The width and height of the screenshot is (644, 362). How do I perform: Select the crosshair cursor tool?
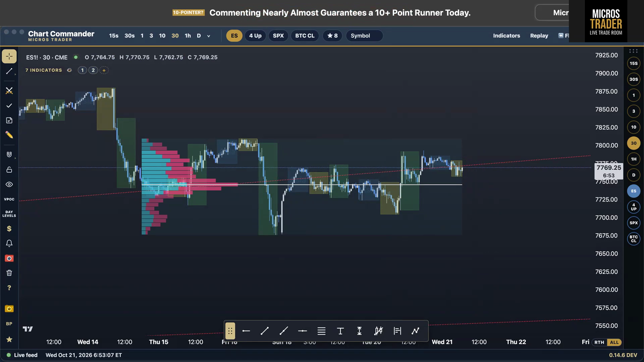[9, 56]
